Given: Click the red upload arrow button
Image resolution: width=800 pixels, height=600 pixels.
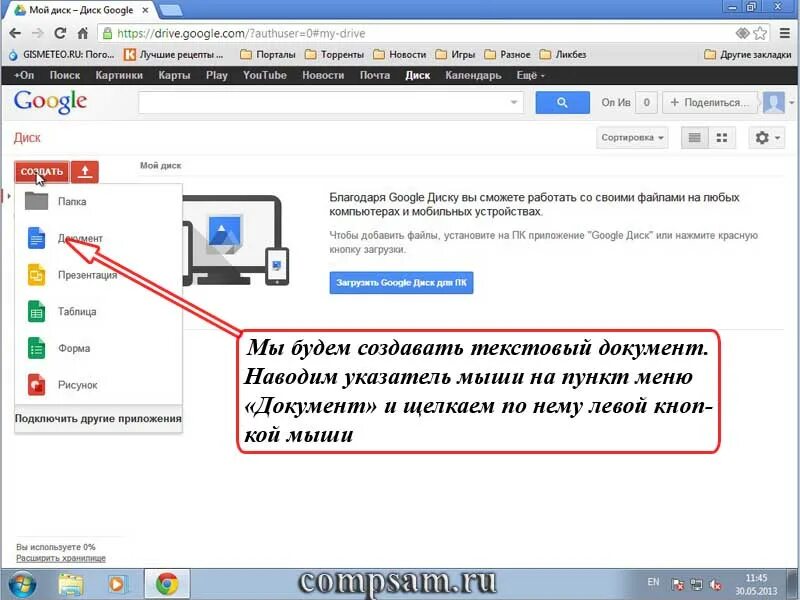Looking at the screenshot, I should (x=85, y=171).
